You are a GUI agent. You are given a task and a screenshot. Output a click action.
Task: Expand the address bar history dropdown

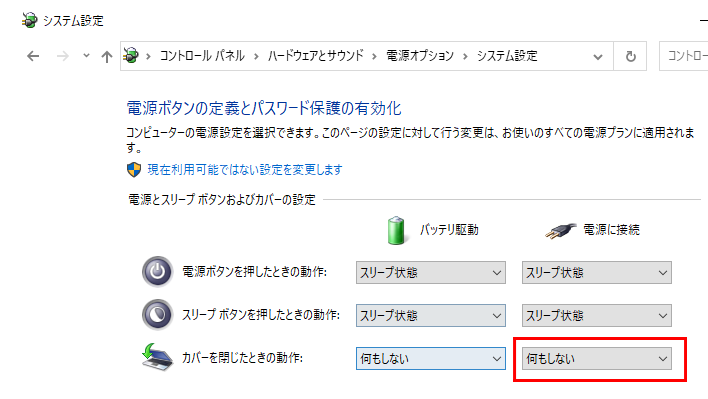598,57
